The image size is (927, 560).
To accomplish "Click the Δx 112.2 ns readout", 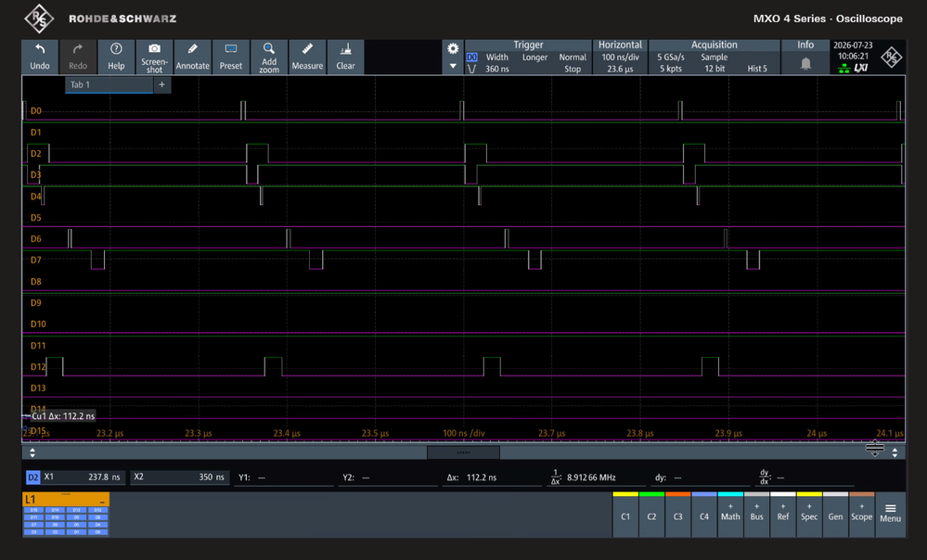I will pyautogui.click(x=492, y=477).
